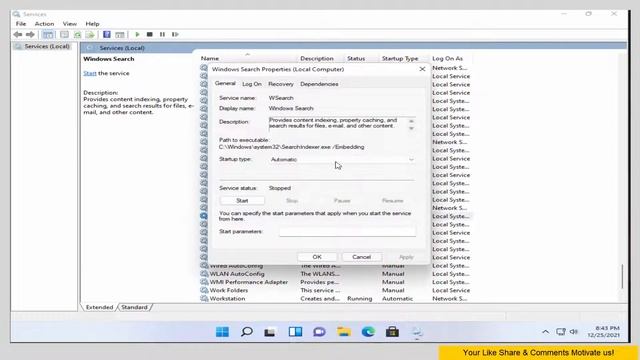Select the Workstation service row
Screen dimensions: 640x360
pyautogui.click(x=335, y=299)
